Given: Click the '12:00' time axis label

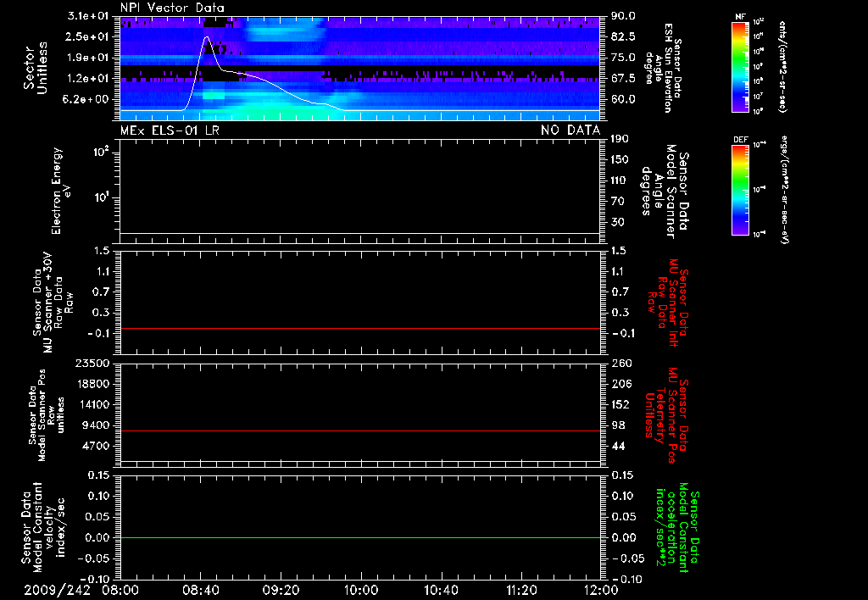Looking at the screenshot, I should (601, 590).
